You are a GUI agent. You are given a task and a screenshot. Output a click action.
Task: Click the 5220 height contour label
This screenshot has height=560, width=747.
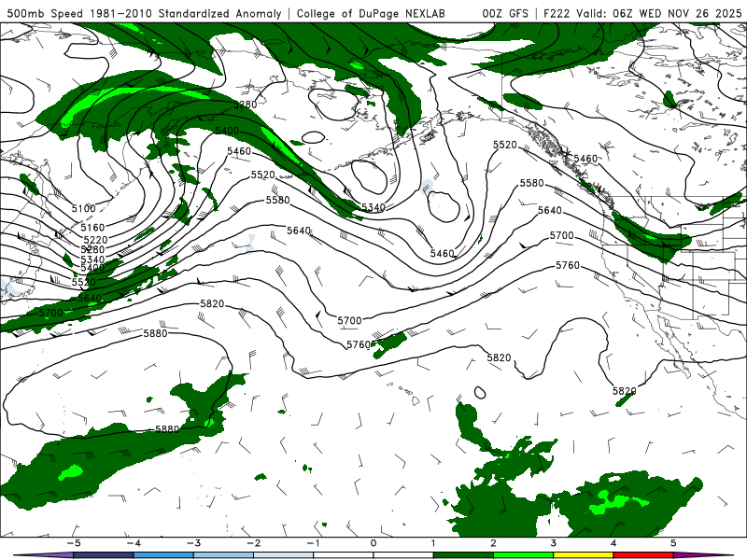pyautogui.click(x=95, y=240)
